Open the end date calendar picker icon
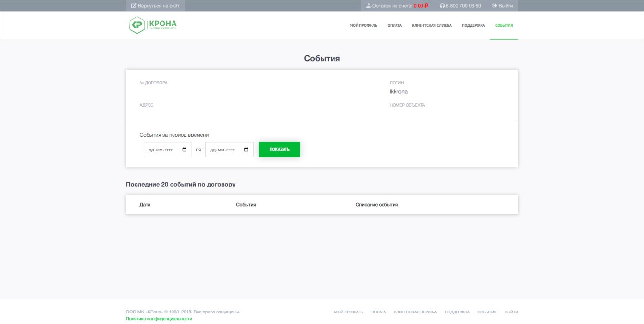Image resolution: width=644 pixels, height=324 pixels. (x=246, y=150)
